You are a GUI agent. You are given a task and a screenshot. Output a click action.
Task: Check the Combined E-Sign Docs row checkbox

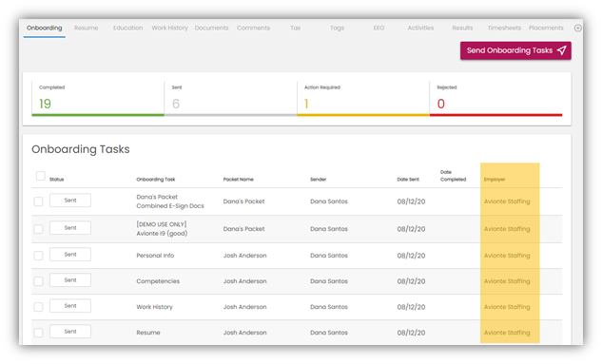coord(38,201)
